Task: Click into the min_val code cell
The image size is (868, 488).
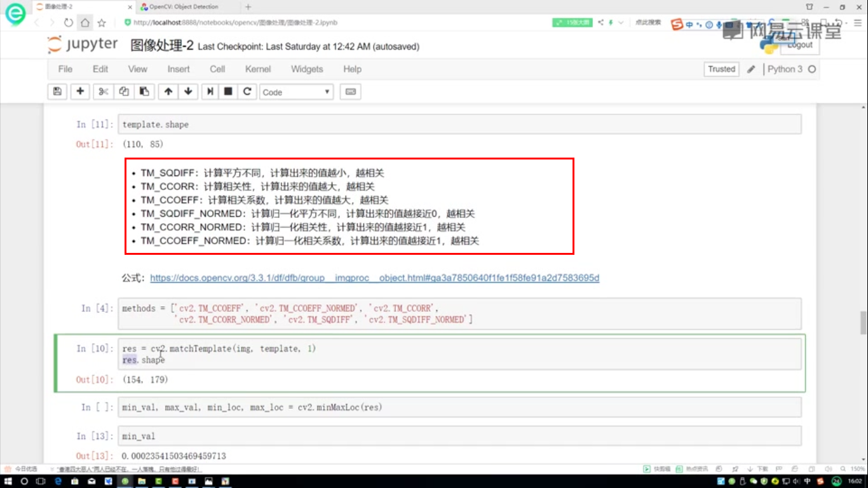Action: (459, 436)
